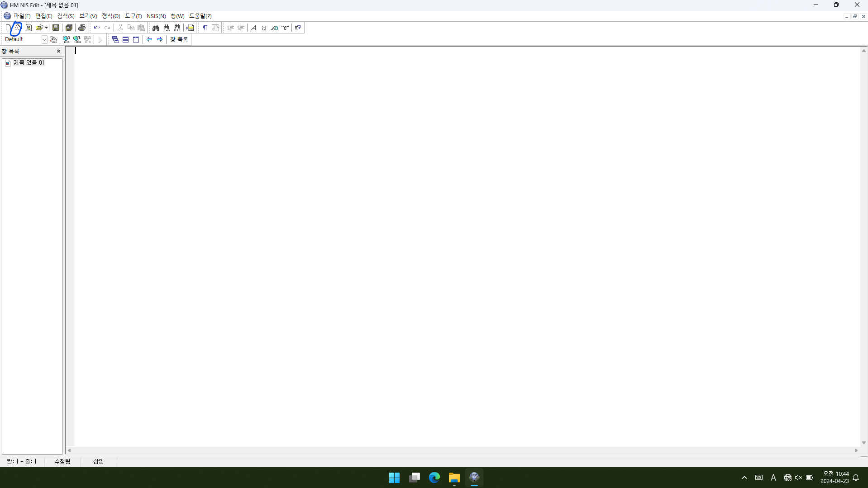This screenshot has width=868, height=488.
Task: Create new script from template icon
Action: point(29,28)
